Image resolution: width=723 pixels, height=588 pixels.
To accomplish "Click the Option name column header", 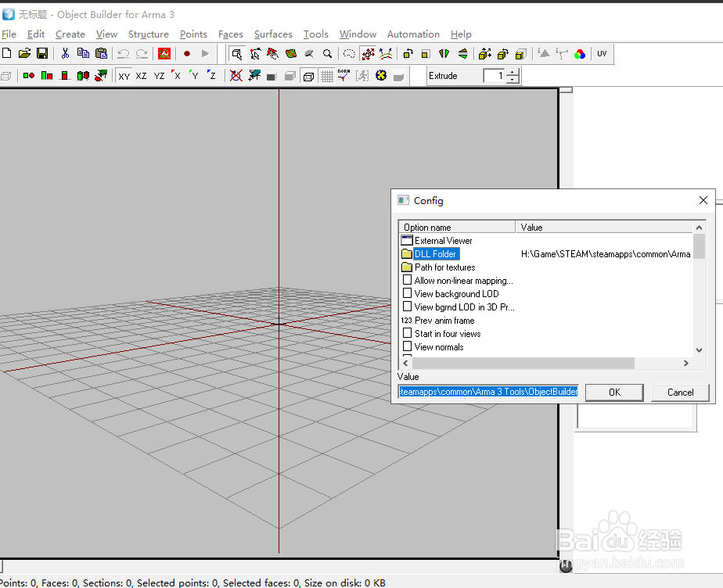I will (x=457, y=228).
